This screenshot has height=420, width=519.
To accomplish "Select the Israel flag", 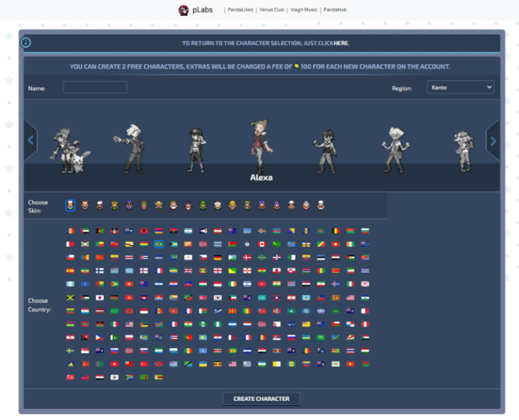I will pyautogui.click(x=247, y=284).
